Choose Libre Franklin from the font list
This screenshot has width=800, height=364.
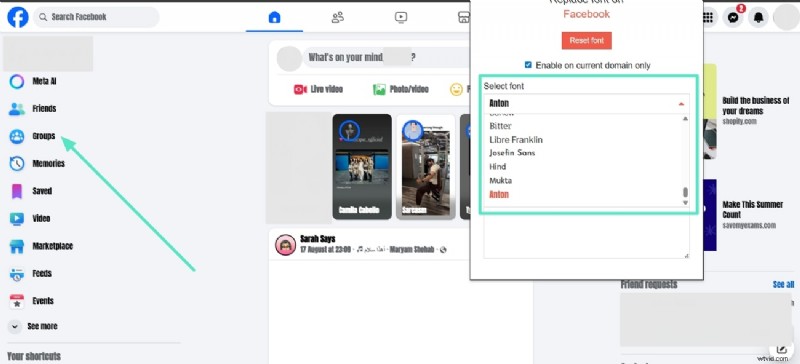pos(516,140)
